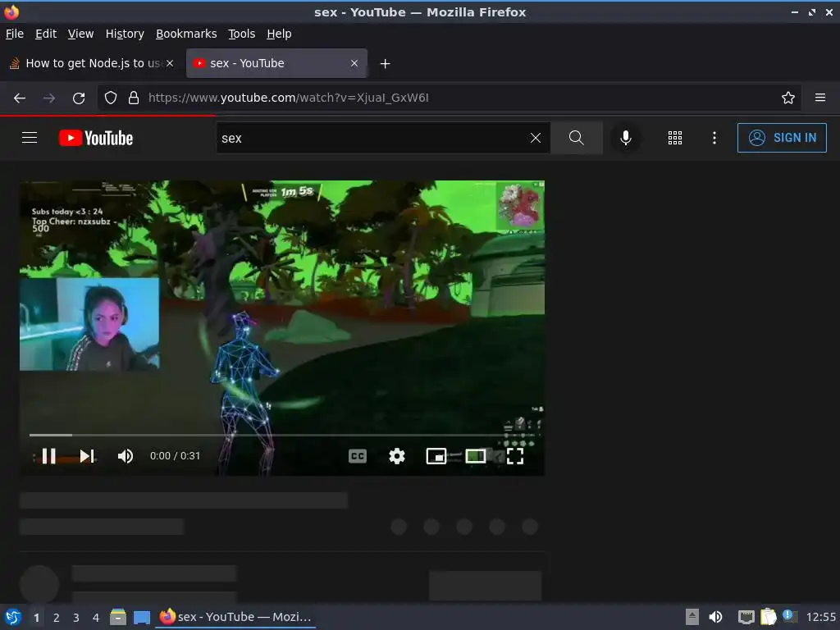Go forward one page
840x630 pixels.
[49, 98]
